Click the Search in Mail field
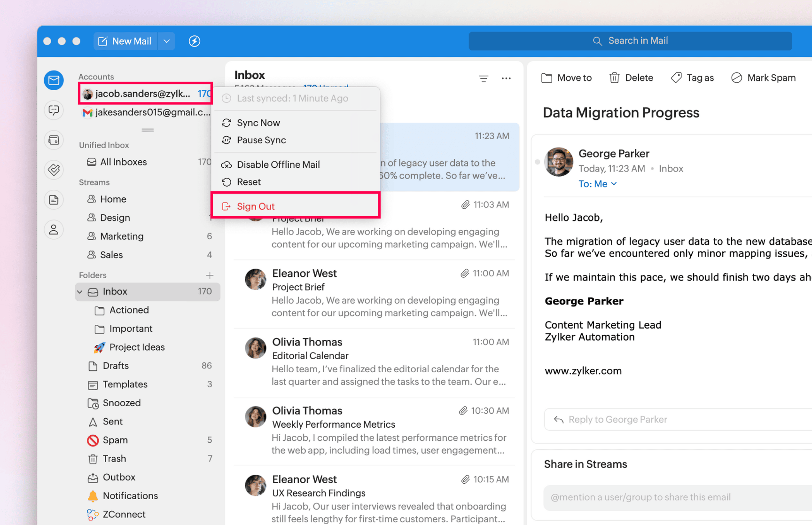The height and width of the screenshot is (525, 812). point(630,41)
